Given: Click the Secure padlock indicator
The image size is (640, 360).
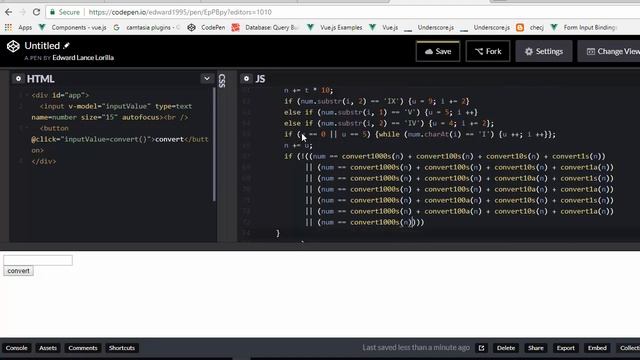Looking at the screenshot, I should coord(65,12).
